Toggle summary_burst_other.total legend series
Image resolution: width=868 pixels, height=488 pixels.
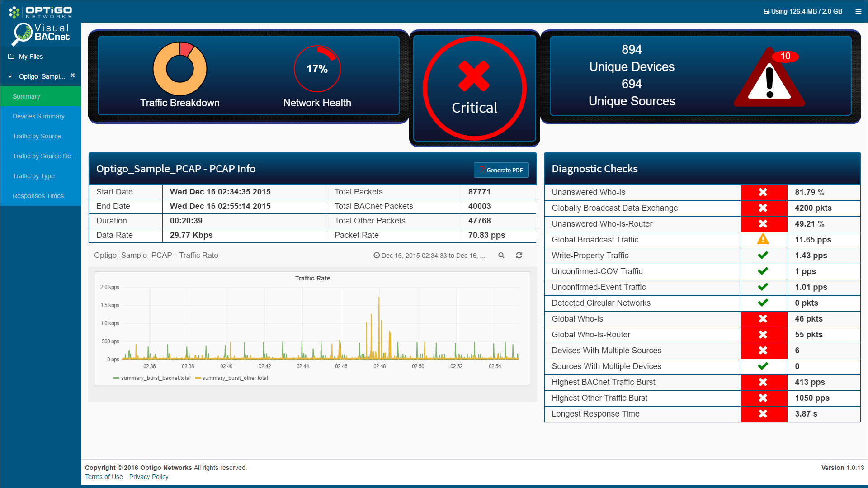pyautogui.click(x=232, y=378)
